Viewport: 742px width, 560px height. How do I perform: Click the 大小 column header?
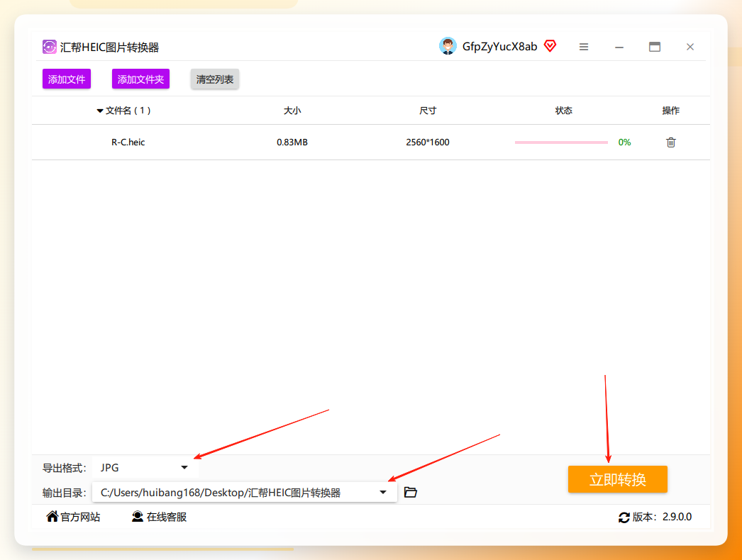click(x=292, y=111)
